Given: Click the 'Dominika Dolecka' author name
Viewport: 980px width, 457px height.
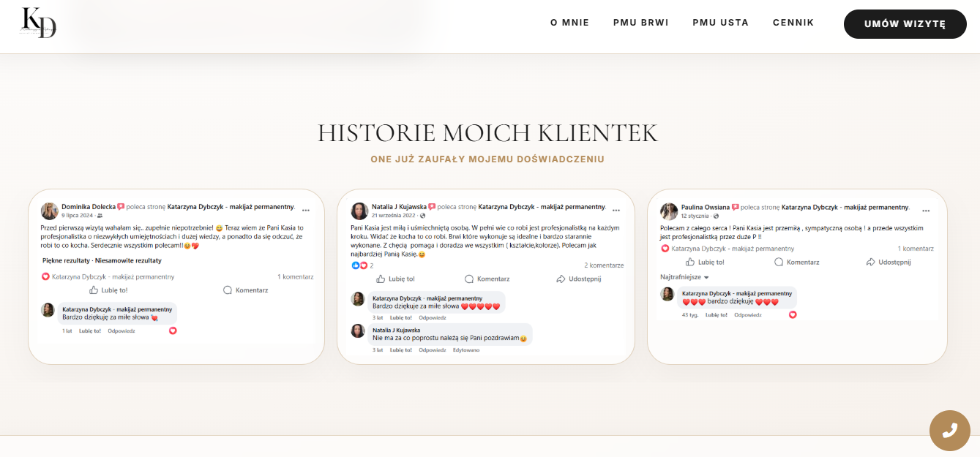Looking at the screenshot, I should click(x=89, y=207).
